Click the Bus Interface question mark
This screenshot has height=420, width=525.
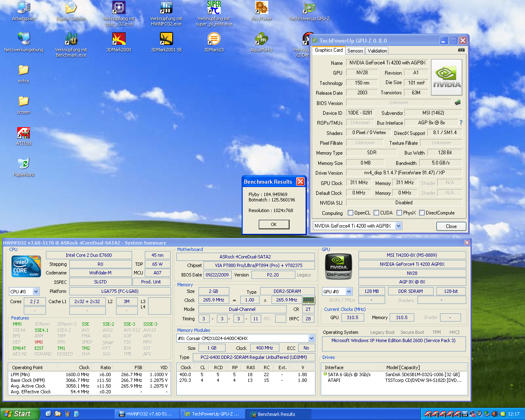click(x=461, y=123)
